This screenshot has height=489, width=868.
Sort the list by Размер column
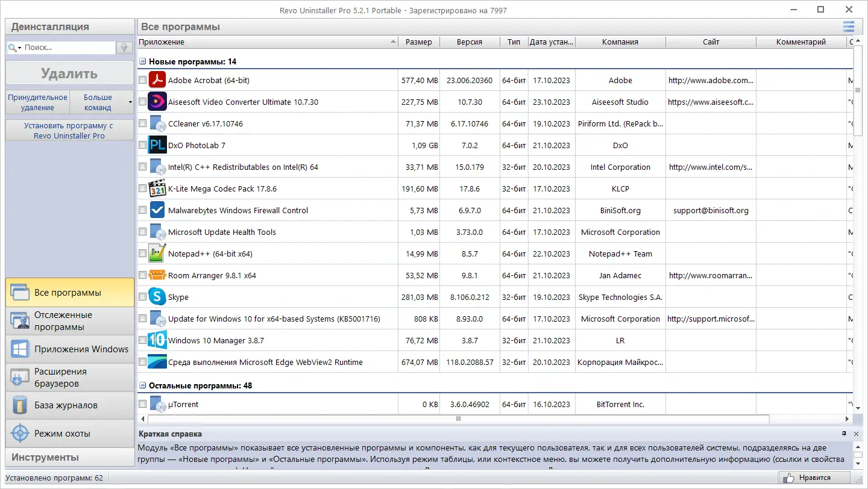(x=419, y=42)
